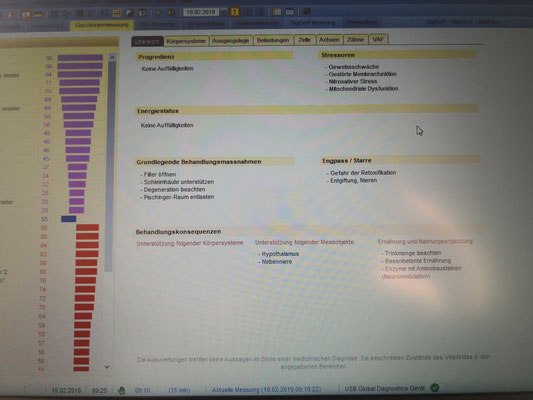Click Pischinger-Raum entlasten measure
This screenshot has width=533, height=400.
[179, 197]
